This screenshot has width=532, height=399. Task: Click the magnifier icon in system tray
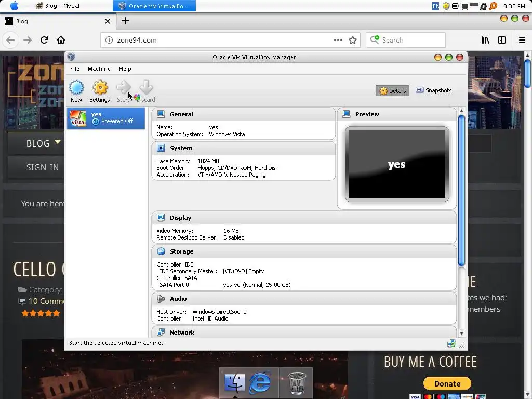click(x=493, y=6)
